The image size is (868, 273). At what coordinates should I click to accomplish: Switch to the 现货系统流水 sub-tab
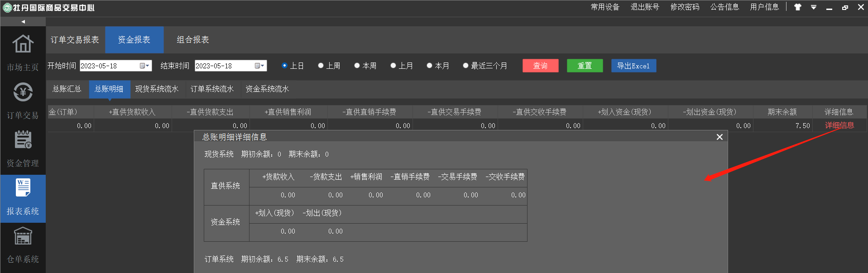[x=157, y=89]
